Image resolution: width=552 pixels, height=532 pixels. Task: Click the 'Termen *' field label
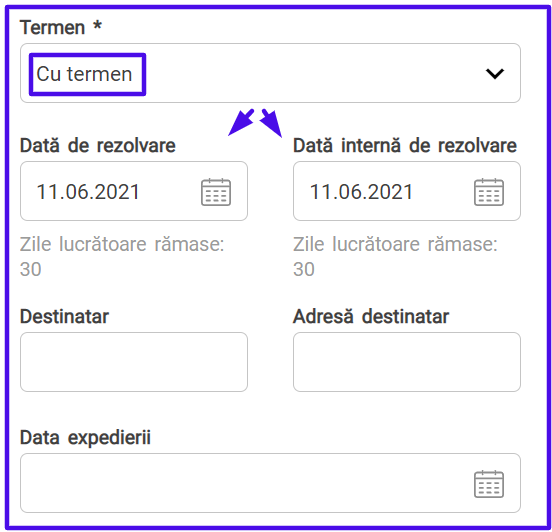point(61,27)
